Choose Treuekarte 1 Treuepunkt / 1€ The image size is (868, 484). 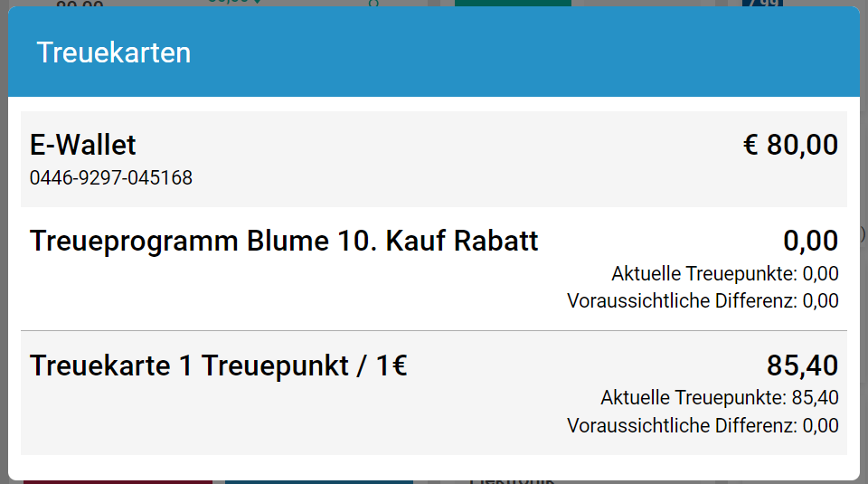coord(219,366)
